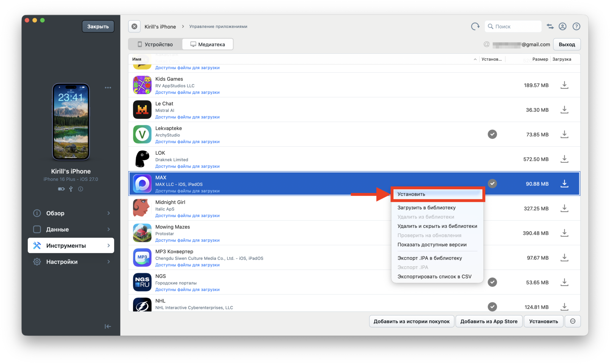
Task: Download the NHL app
Action: pyautogui.click(x=564, y=307)
